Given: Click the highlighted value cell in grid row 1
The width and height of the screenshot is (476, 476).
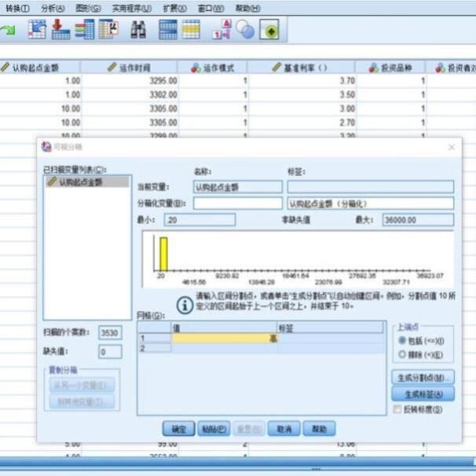Looking at the screenshot, I should (x=225, y=339).
